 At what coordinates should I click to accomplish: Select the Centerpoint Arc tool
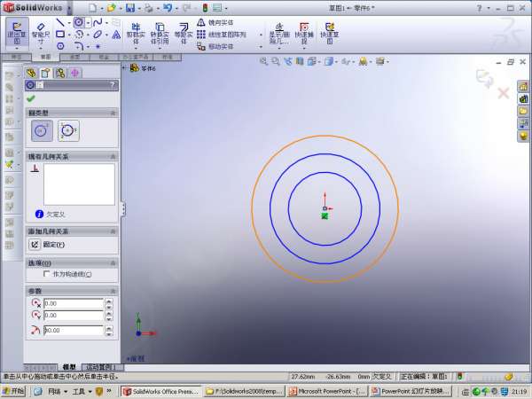[x=79, y=35]
